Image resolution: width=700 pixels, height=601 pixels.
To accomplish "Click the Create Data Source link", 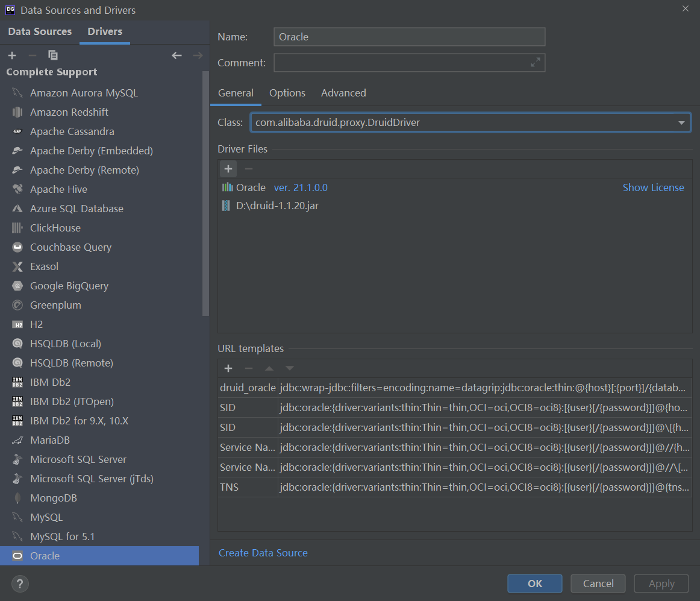I will (x=263, y=553).
